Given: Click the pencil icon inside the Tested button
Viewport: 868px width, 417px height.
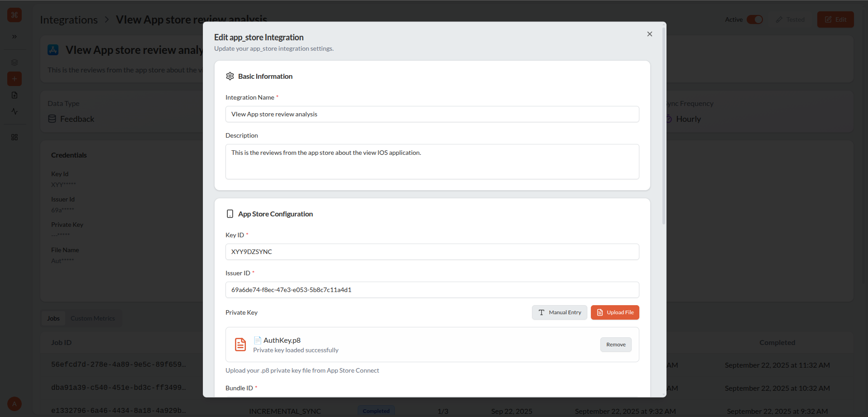Looking at the screenshot, I should click(x=780, y=19).
